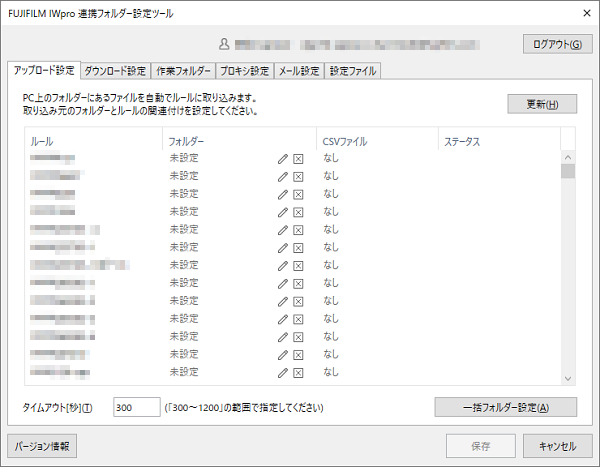
Task: Clear folder setting of the eighth rule row
Action: click(x=298, y=284)
